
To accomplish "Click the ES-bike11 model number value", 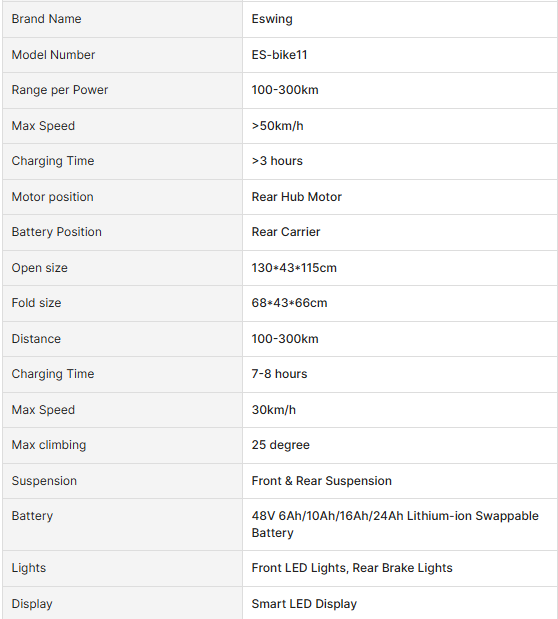I will (x=279, y=54).
